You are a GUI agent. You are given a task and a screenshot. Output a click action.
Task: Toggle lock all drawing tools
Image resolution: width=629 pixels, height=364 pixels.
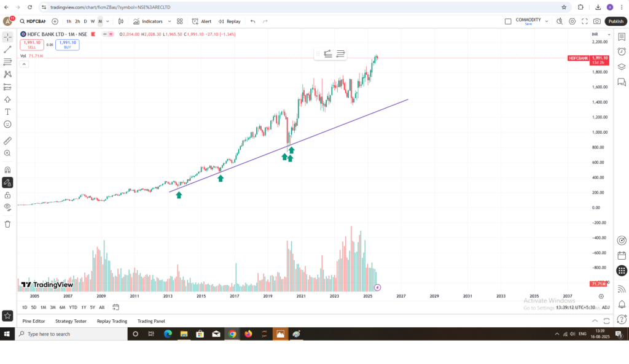(7, 195)
